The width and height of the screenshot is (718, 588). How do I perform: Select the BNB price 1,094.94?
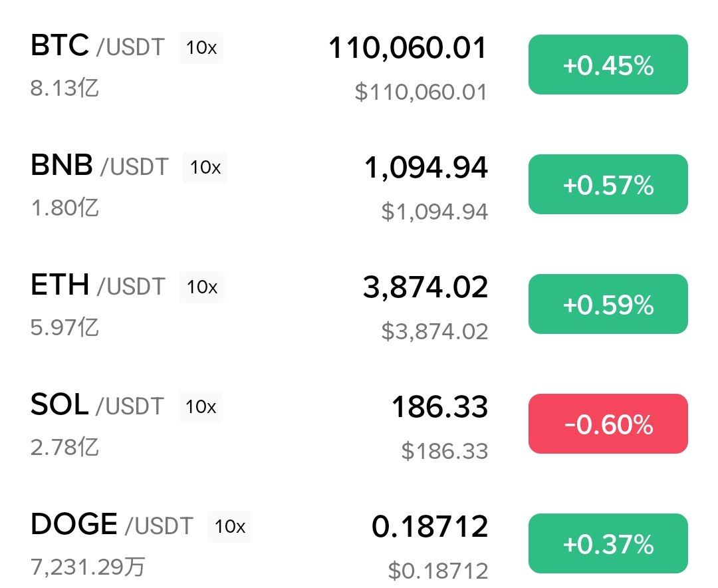coord(425,168)
